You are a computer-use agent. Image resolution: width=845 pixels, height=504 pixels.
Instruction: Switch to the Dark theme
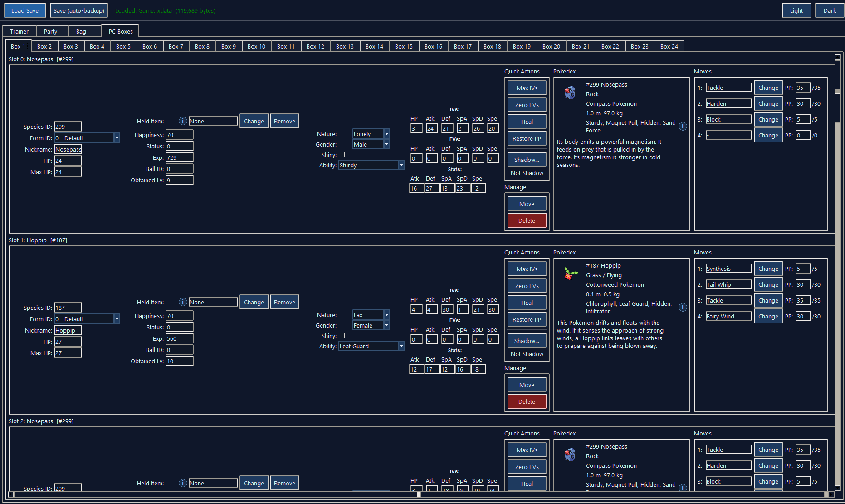point(830,10)
